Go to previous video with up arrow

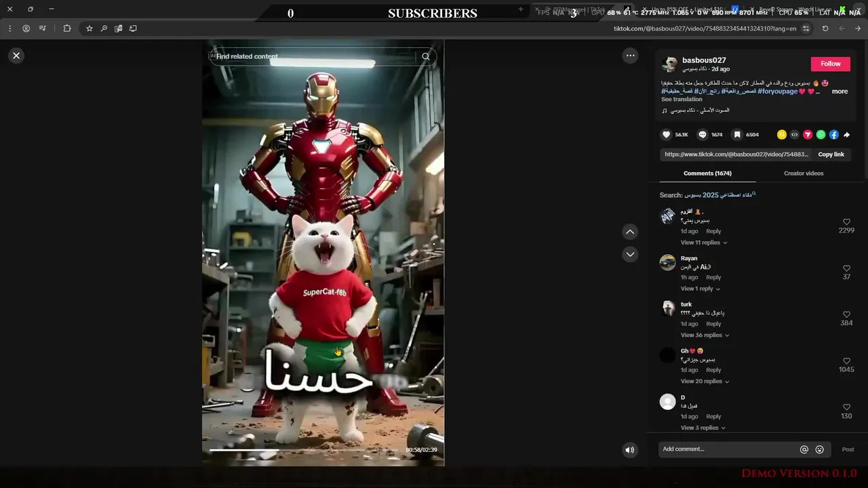(x=630, y=232)
